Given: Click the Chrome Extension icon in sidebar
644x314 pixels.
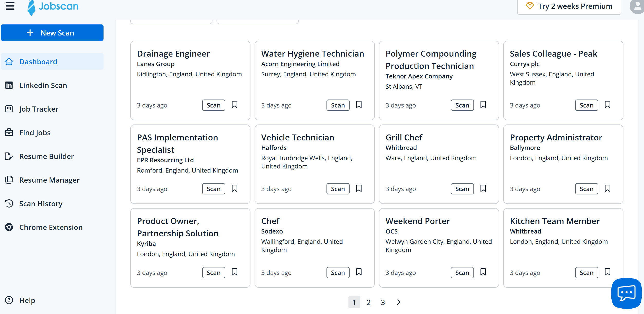Looking at the screenshot, I should (x=9, y=227).
